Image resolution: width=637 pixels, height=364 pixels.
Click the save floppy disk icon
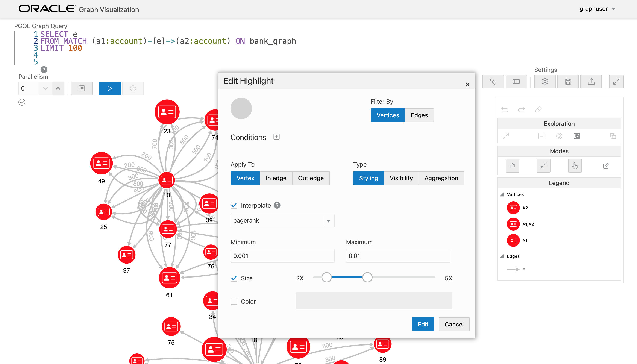(568, 82)
